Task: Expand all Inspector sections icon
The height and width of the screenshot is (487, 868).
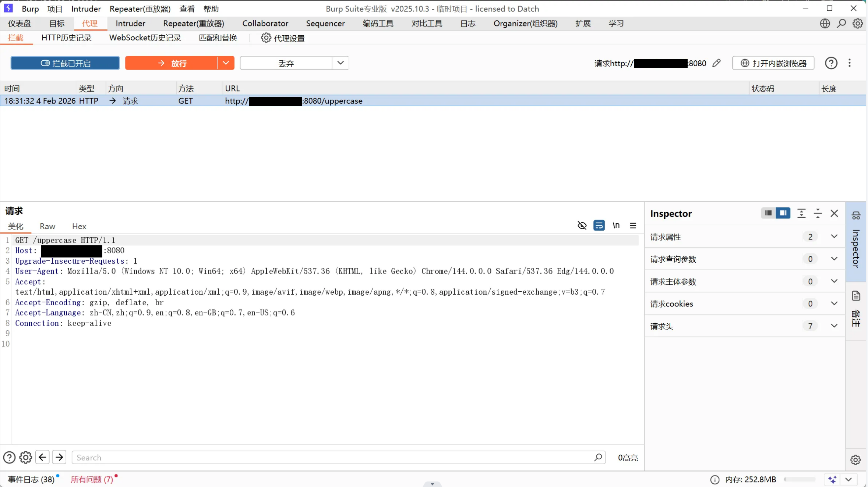Action: [x=801, y=213]
